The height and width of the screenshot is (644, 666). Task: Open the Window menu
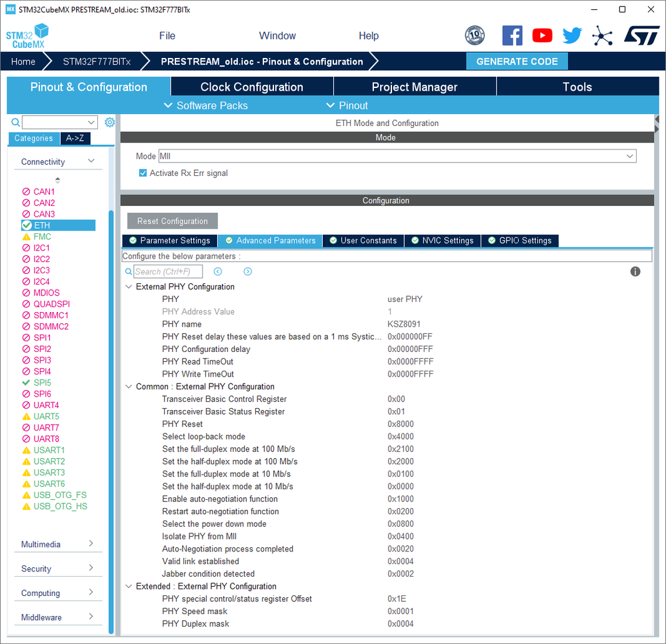pyautogui.click(x=277, y=36)
